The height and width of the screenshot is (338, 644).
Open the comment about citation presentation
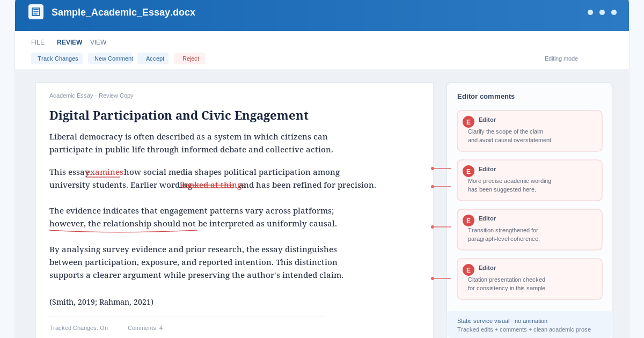click(530, 279)
